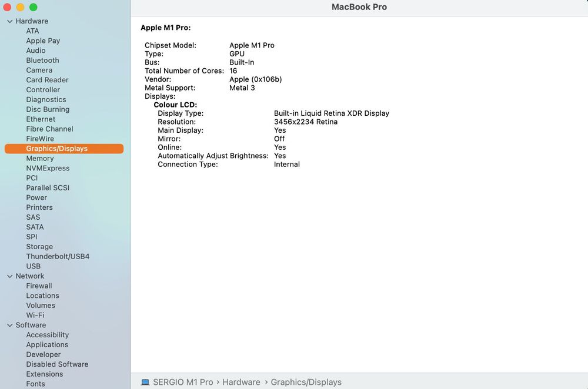Click Hardware in the path bar
The height and width of the screenshot is (389, 588).
pos(241,383)
